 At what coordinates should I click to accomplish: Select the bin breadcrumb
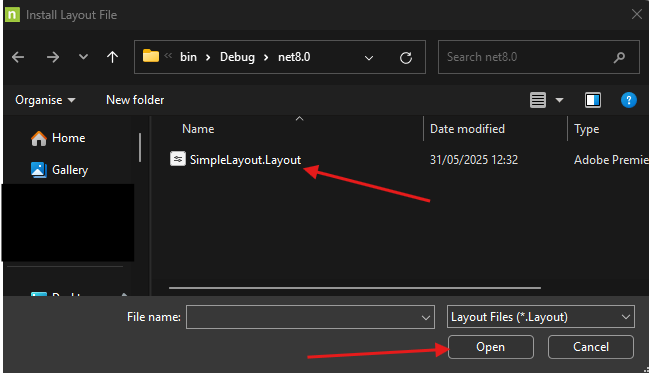(188, 57)
